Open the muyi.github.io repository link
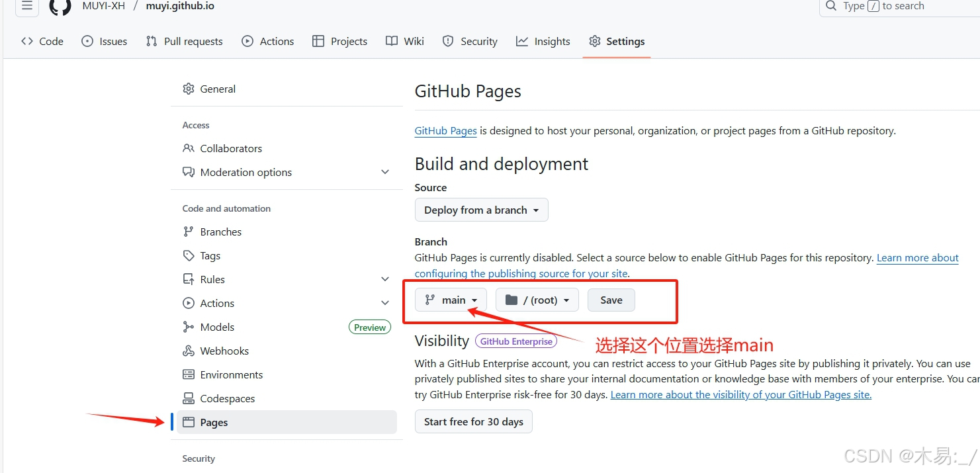 coord(180,6)
